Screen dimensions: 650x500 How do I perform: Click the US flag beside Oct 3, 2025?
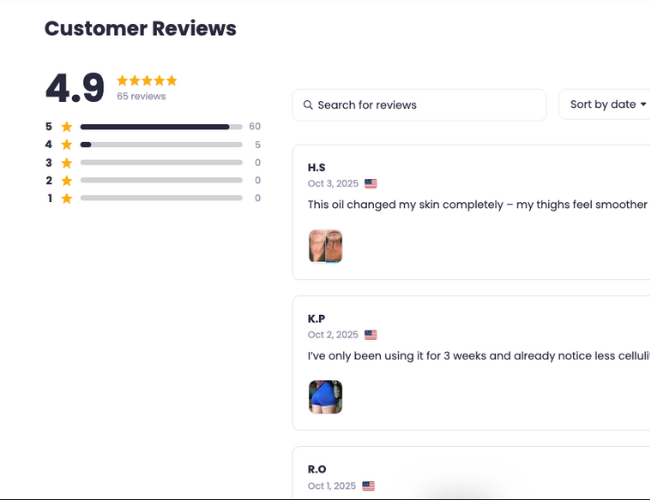click(x=370, y=184)
